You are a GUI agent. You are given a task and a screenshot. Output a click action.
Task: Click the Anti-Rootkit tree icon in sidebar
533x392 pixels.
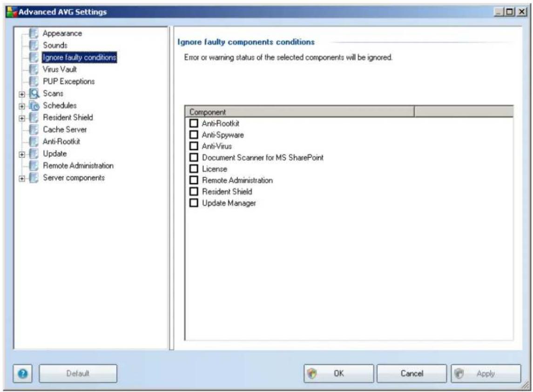[34, 142]
